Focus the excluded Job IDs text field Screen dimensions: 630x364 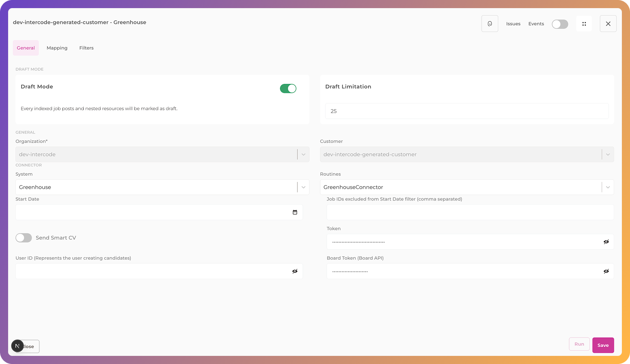[470, 212]
